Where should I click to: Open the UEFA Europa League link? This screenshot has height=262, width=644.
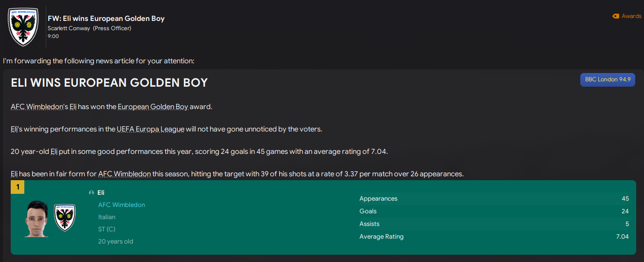pos(150,129)
